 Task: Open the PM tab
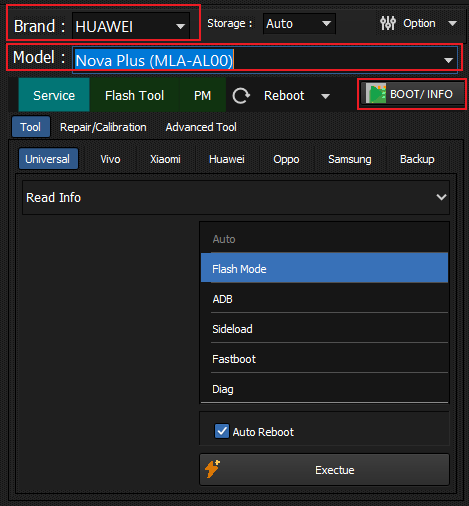pyautogui.click(x=202, y=95)
